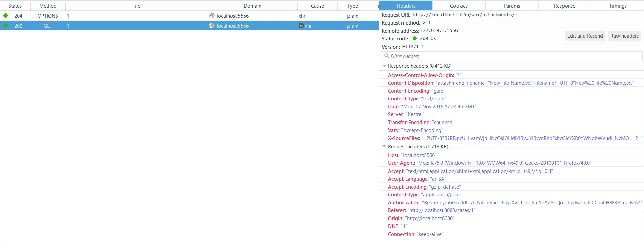Click the Connection "keep-alive" header row
Viewport: 644px width, 243px height.
tap(511, 234)
